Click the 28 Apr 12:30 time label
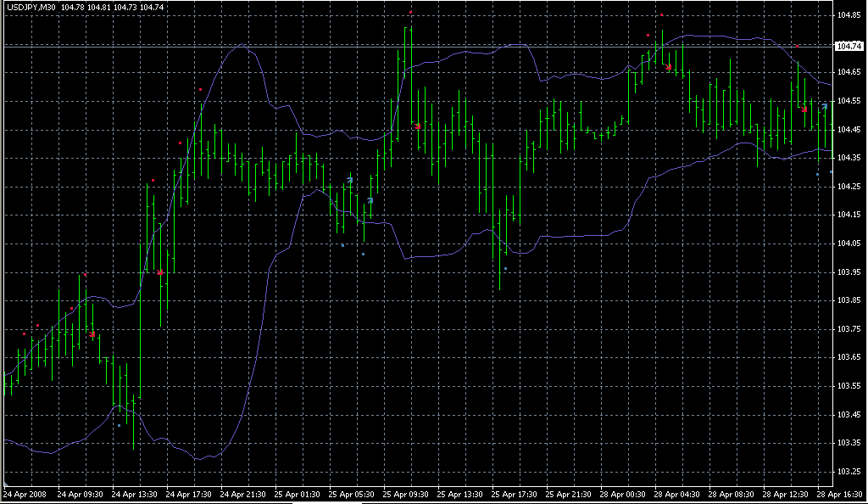 point(786,494)
